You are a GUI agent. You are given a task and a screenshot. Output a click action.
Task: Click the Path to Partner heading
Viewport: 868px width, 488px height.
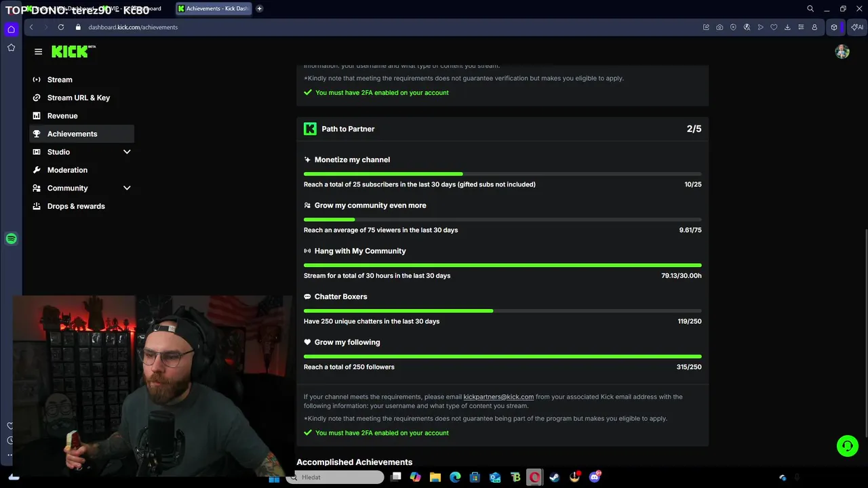348,129
